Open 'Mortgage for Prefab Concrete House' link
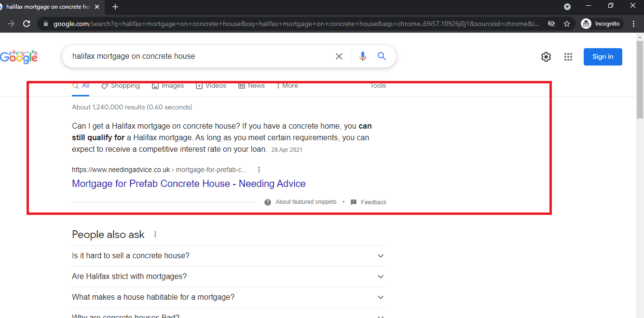Image resolution: width=644 pixels, height=318 pixels. (189, 184)
